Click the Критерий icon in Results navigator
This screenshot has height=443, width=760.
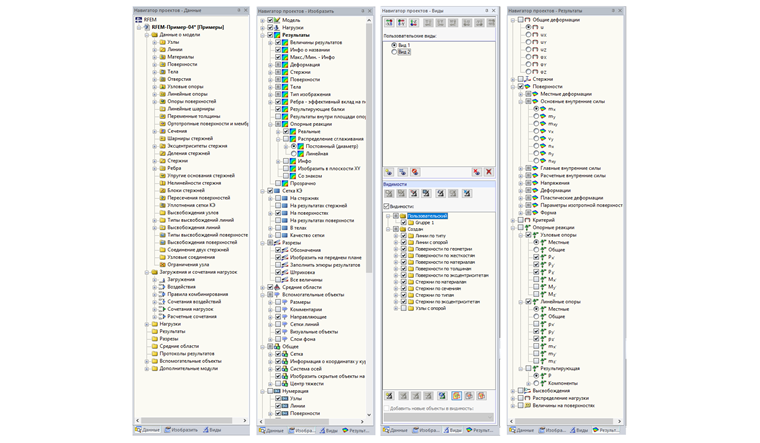pyautogui.click(x=528, y=220)
